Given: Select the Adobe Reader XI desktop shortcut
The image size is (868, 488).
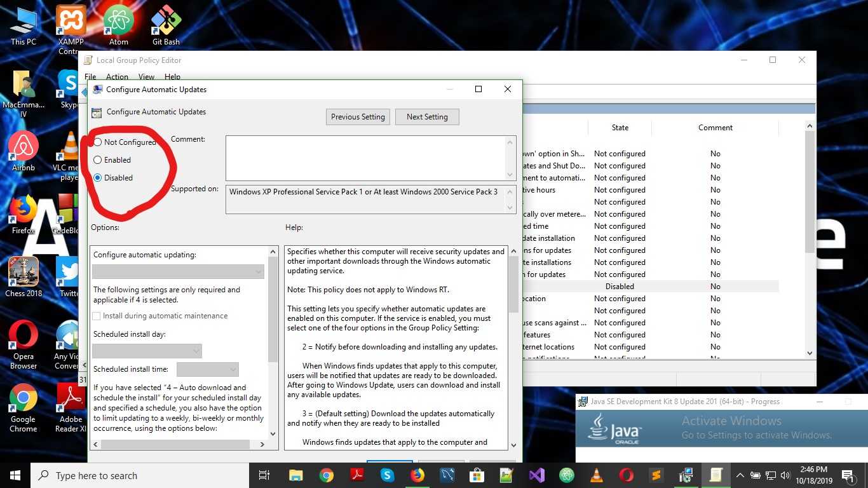Looking at the screenshot, I should (71, 407).
